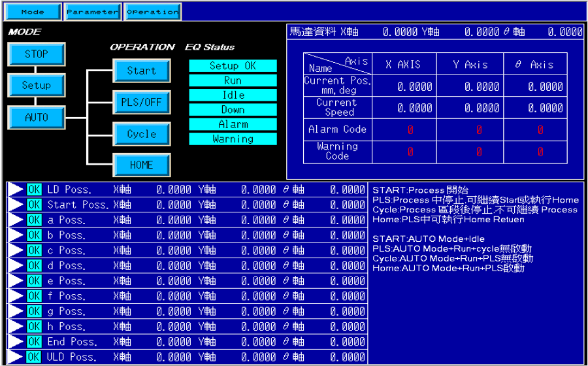Viewport: 588px width, 366px height.
Task: Click the arrow icon beside LD Poss.
Action: point(16,190)
